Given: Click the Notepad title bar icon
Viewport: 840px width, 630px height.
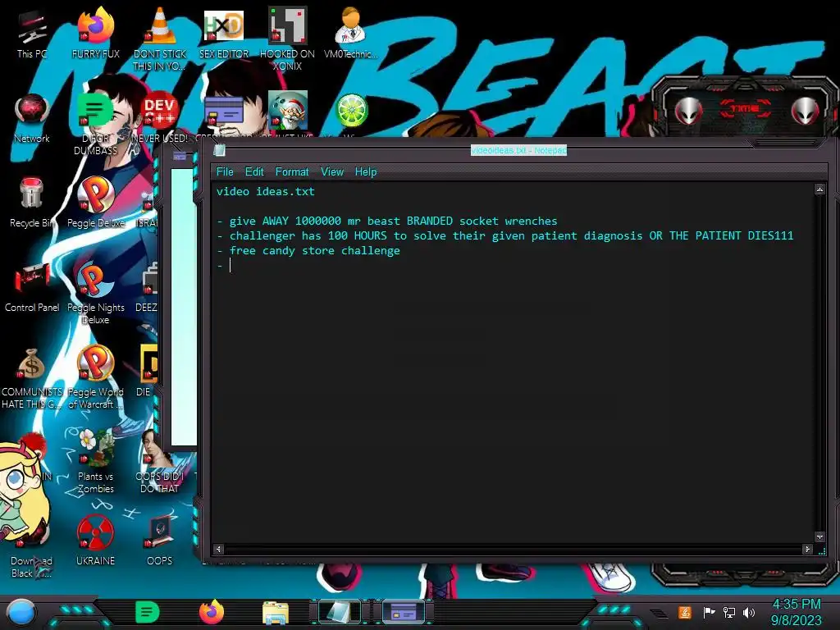Looking at the screenshot, I should pos(219,151).
